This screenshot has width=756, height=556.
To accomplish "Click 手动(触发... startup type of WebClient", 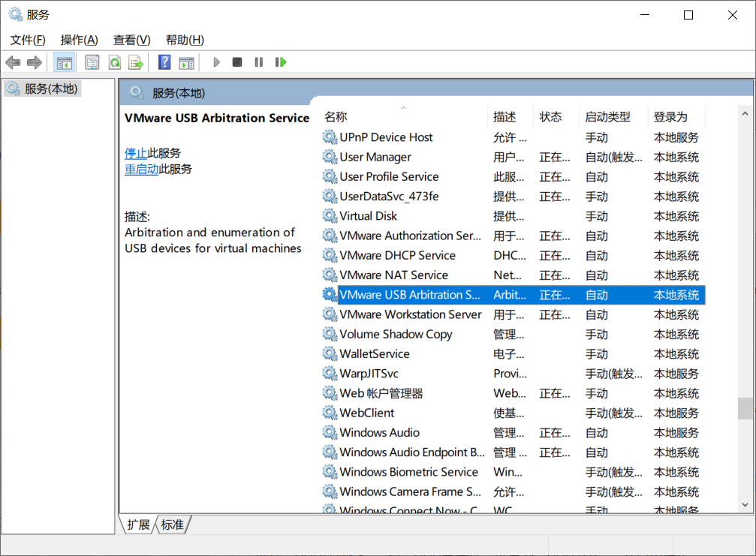I will pos(613,413).
